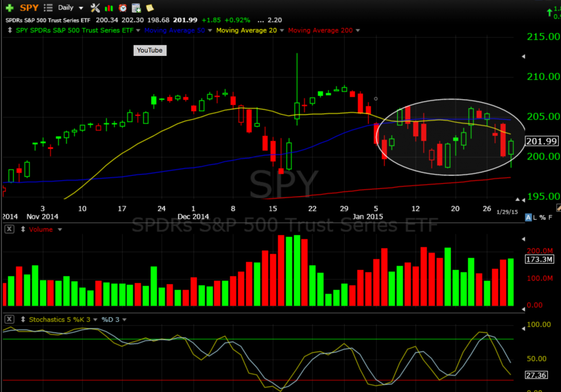Viewport: 561px width, 392px height.
Task: Open the %K 3 dropdown arrow
Action: 95,320
